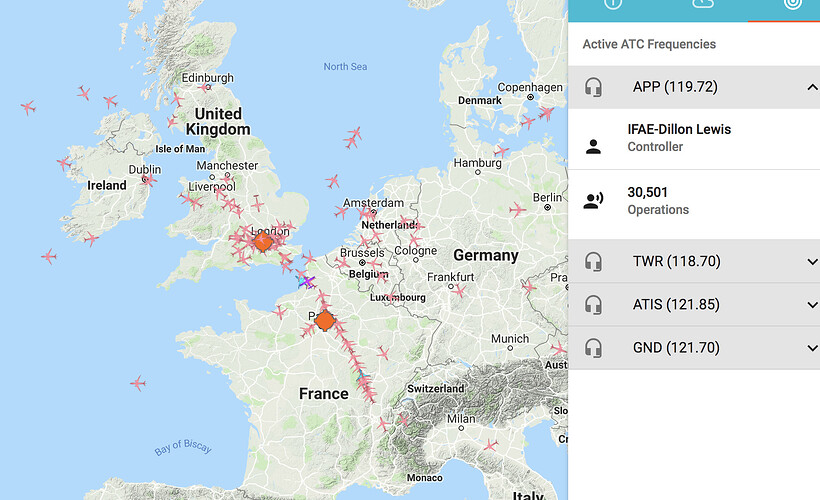
Task: Select the aircraft west of Berlin
Action: pyautogui.click(x=517, y=210)
